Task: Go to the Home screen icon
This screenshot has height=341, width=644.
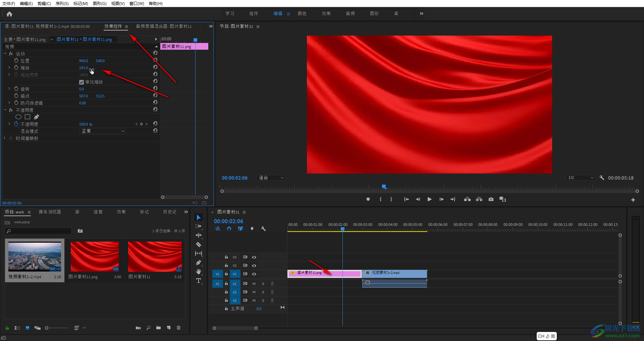Action: [x=9, y=14]
